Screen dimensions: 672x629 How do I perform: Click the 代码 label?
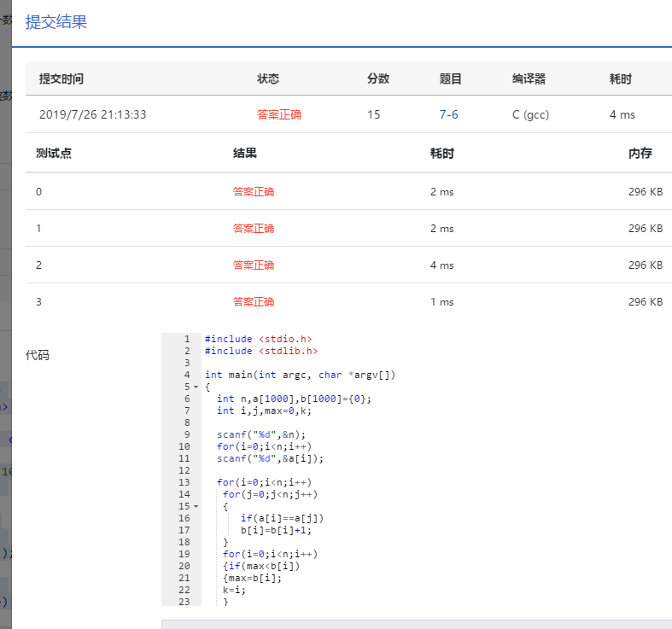[38, 355]
